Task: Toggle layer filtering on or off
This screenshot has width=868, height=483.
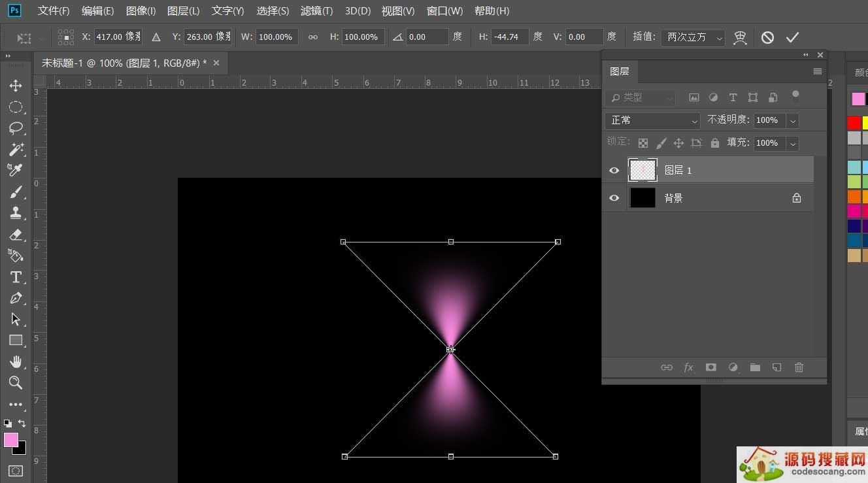Action: click(x=795, y=97)
